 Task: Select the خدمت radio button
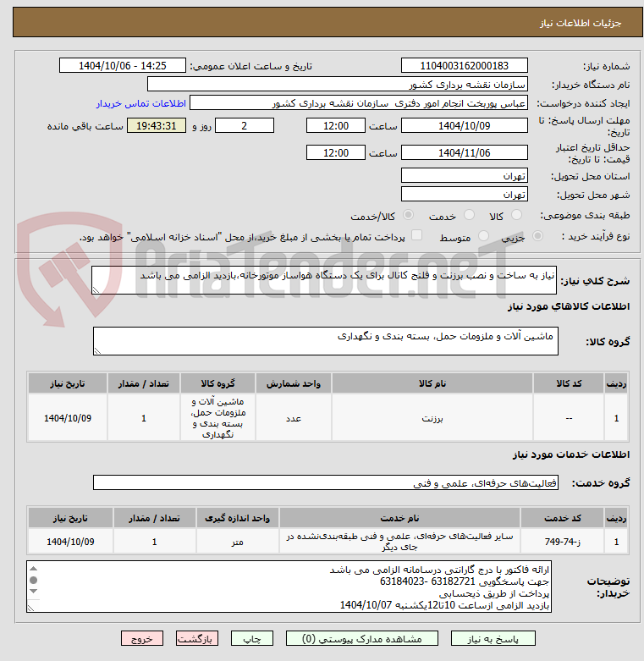point(469,215)
